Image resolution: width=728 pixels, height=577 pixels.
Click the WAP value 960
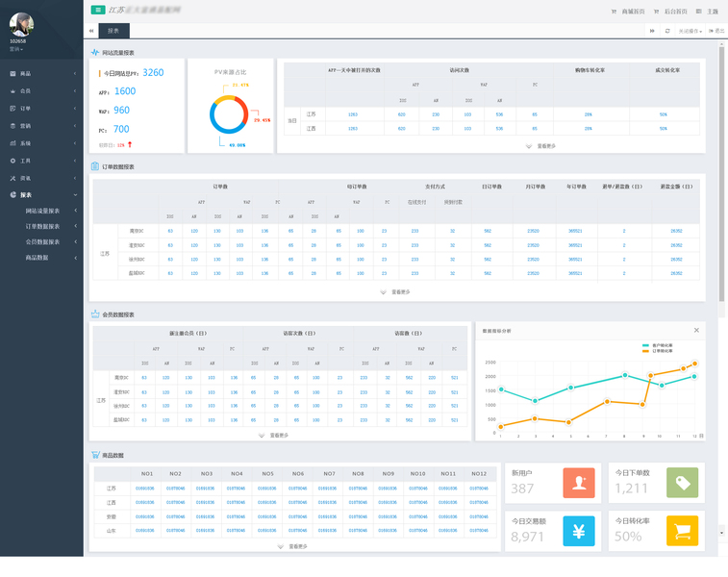point(121,110)
